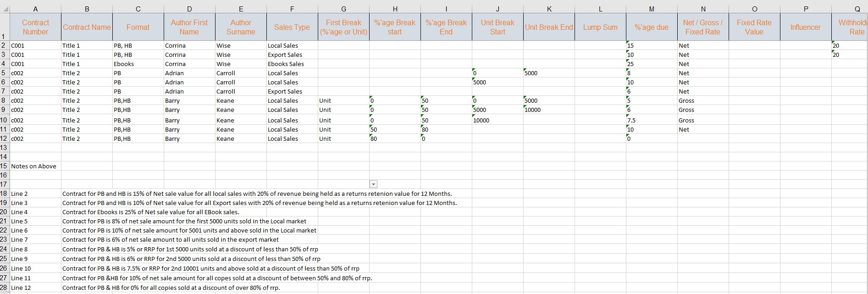This screenshot has height=294, width=868.
Task: Click the Influencer header cell
Action: pyautogui.click(x=805, y=27)
